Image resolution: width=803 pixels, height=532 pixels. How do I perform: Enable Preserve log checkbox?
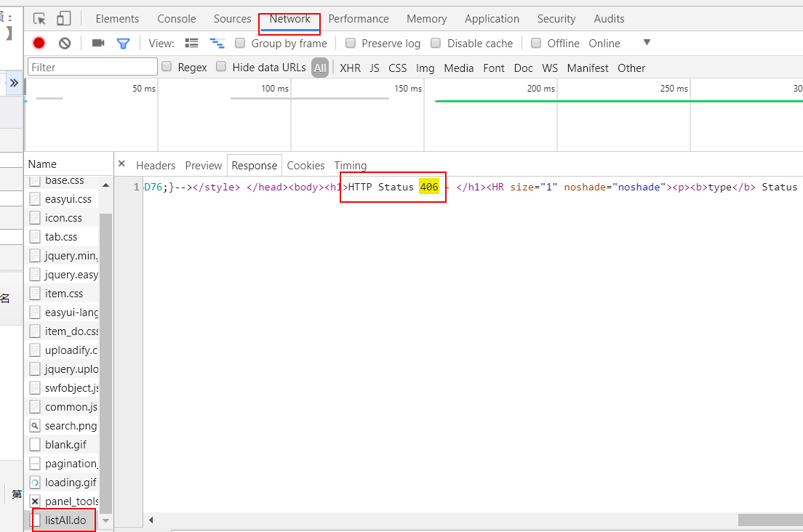pos(351,43)
